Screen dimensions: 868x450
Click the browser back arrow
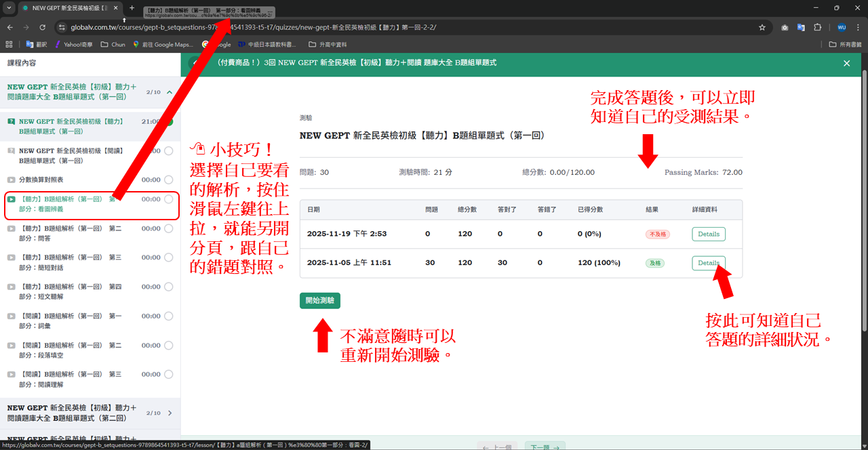click(x=9, y=27)
